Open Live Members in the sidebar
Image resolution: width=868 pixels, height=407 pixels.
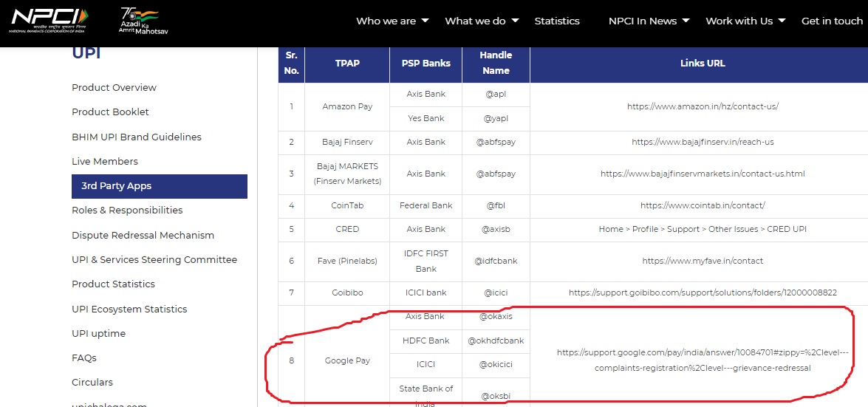105,162
